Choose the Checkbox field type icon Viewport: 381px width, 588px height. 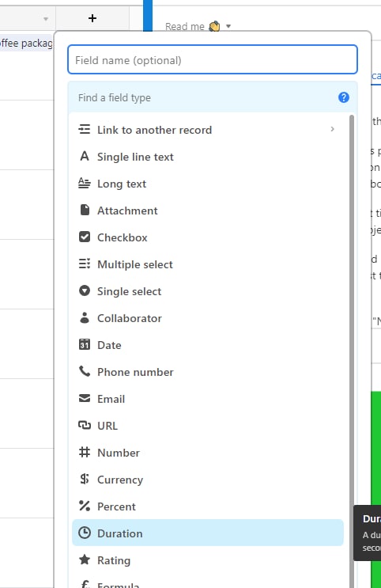coord(85,237)
